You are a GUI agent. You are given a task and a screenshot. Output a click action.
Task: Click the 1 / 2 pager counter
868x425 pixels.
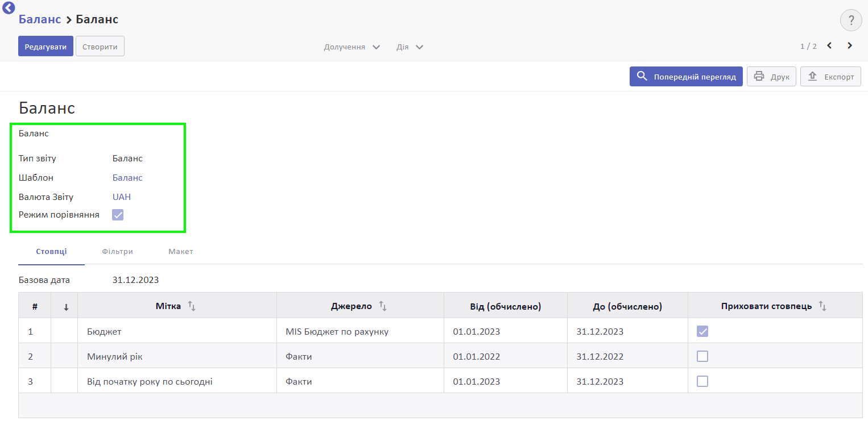[x=808, y=46]
